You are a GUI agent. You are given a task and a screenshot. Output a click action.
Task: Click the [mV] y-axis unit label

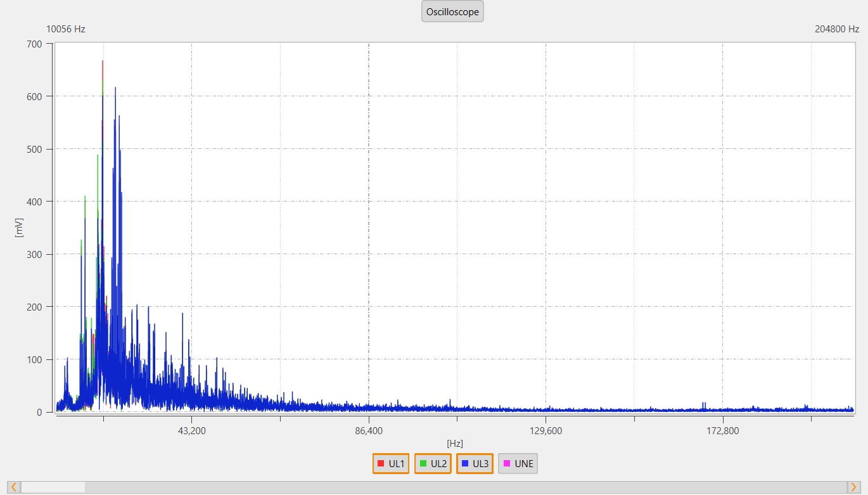point(20,227)
